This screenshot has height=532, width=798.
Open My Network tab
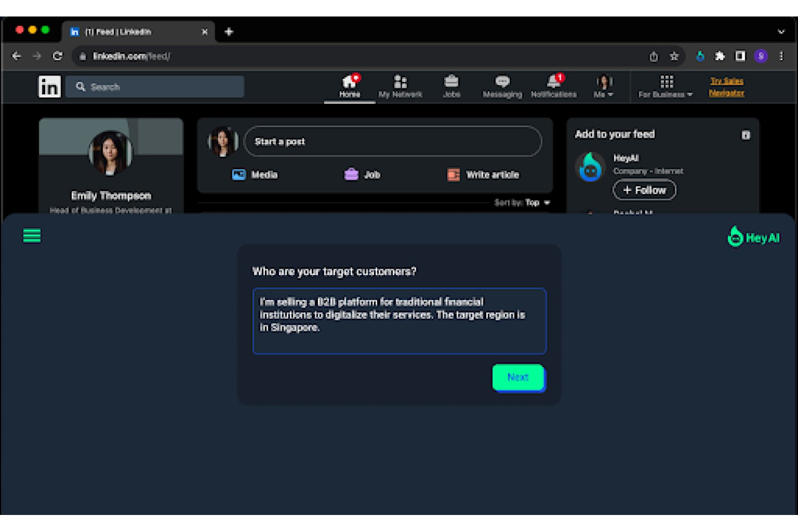click(400, 87)
